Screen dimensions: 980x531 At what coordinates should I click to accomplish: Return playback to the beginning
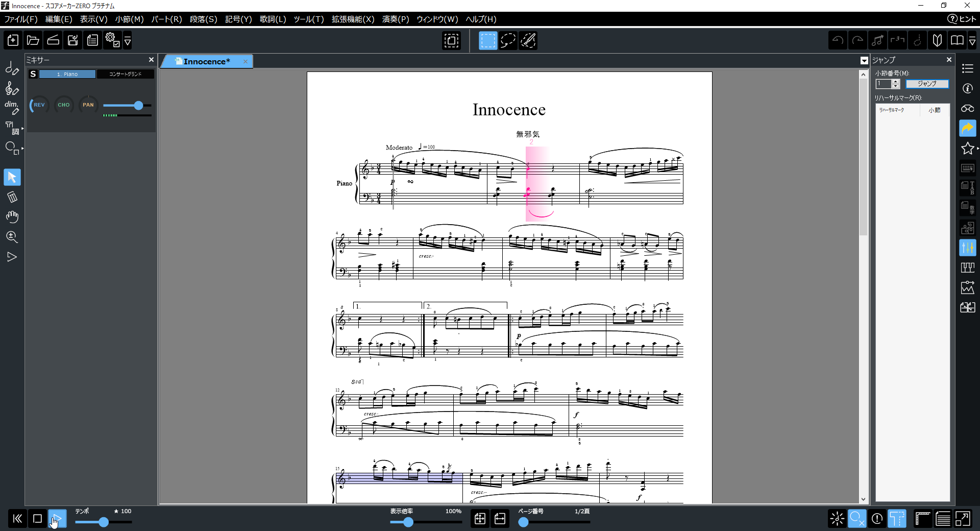pos(17,519)
